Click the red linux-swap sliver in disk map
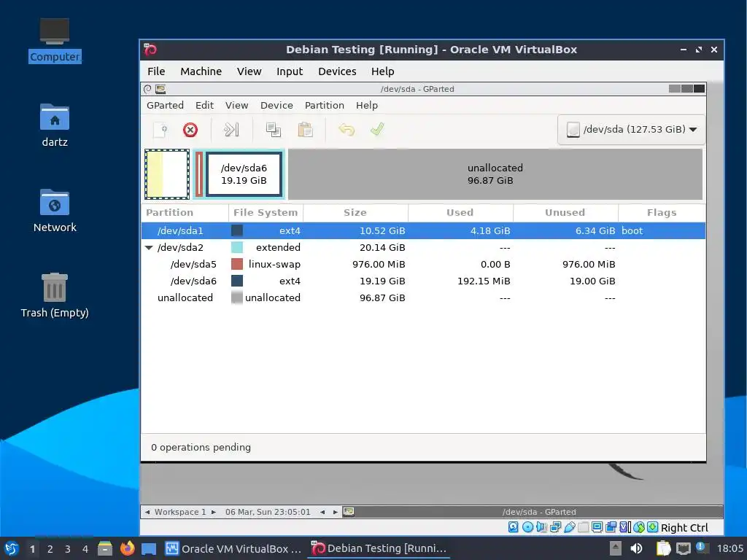Viewport: 747px width, 560px height. [x=198, y=174]
